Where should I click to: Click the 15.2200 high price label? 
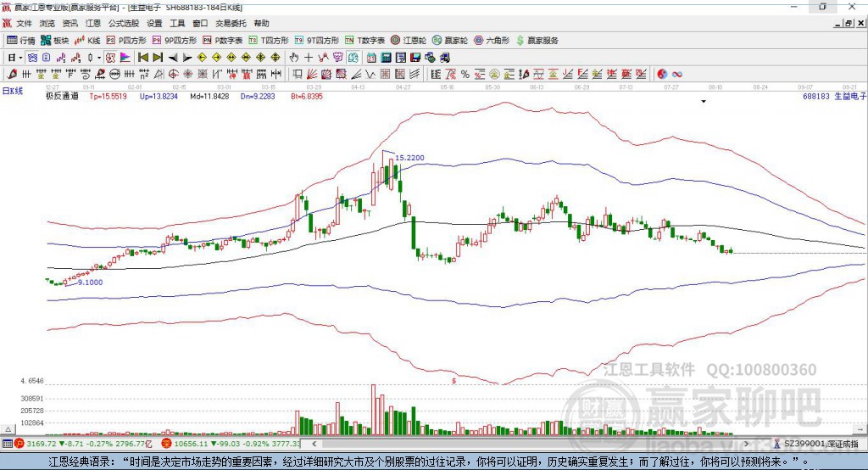[409, 158]
